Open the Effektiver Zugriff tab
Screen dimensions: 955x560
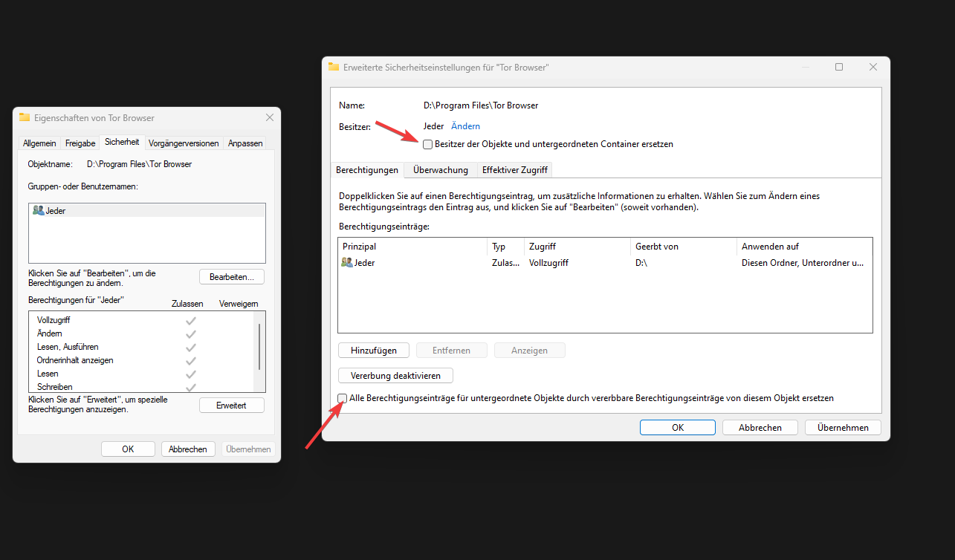coord(515,170)
